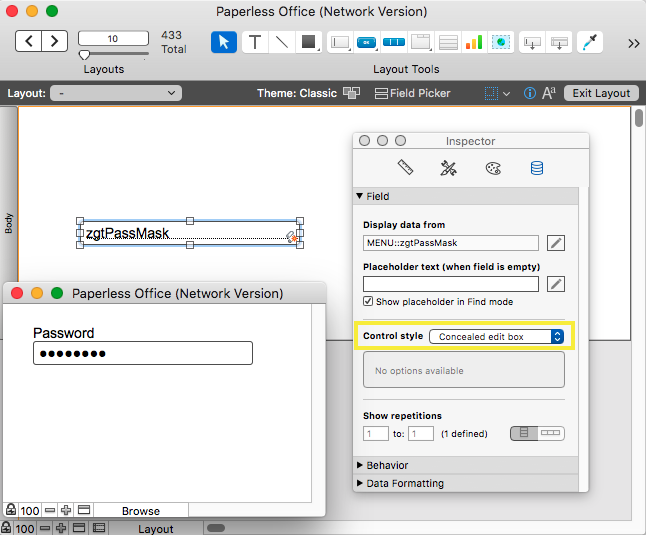Click the Layout window zoom level 100
This screenshot has width=646, height=535.
[25, 529]
